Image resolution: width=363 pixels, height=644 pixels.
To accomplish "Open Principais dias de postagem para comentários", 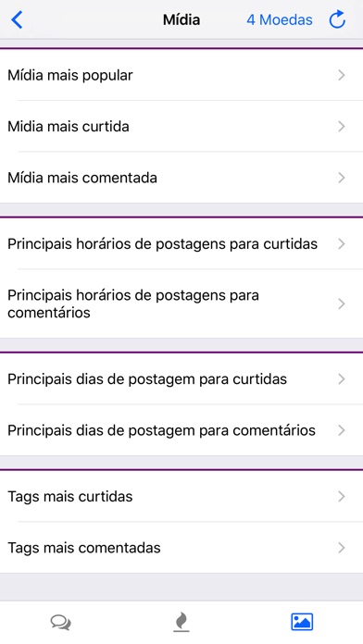I will 181,430.
